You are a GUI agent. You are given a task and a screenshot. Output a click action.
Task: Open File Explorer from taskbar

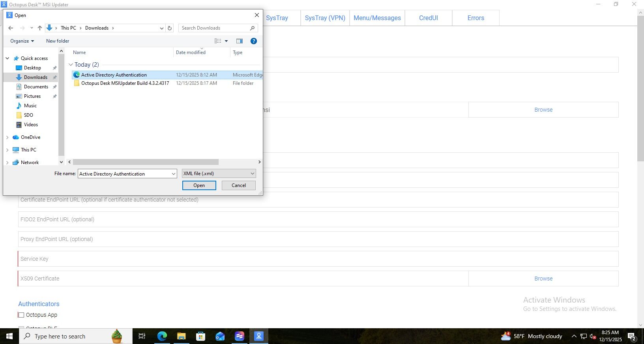click(x=181, y=336)
